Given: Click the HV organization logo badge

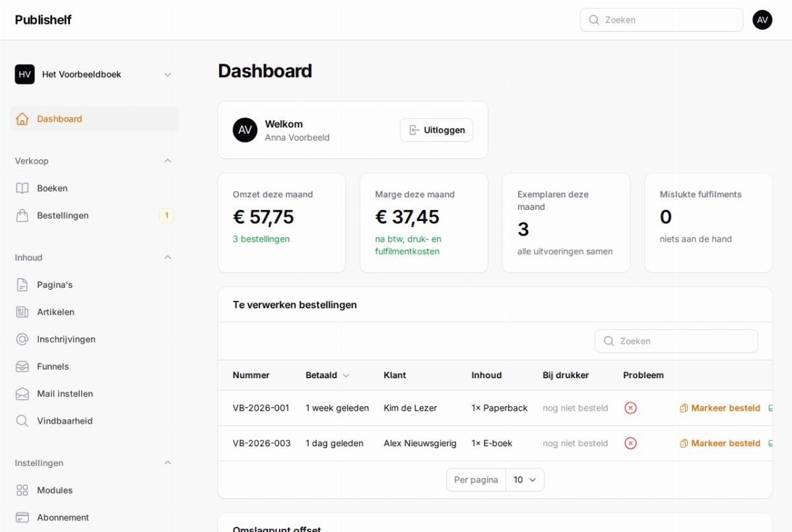Looking at the screenshot, I should pyautogui.click(x=25, y=75).
